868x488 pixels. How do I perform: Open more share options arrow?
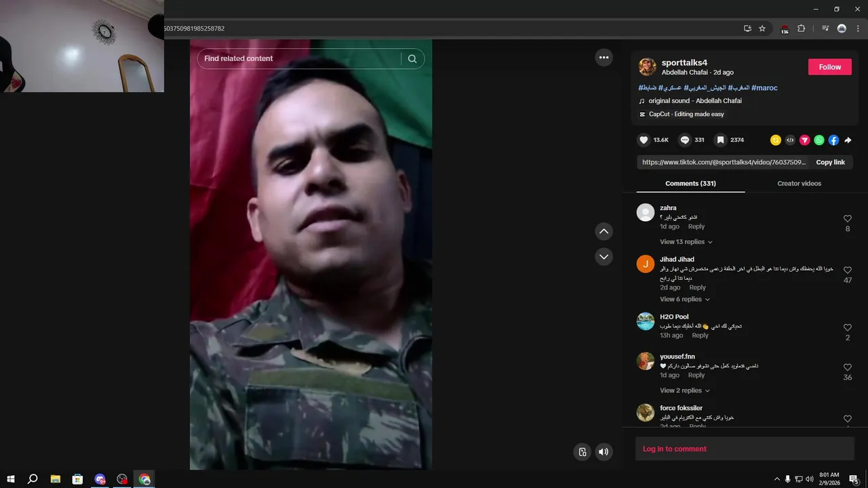click(x=848, y=140)
